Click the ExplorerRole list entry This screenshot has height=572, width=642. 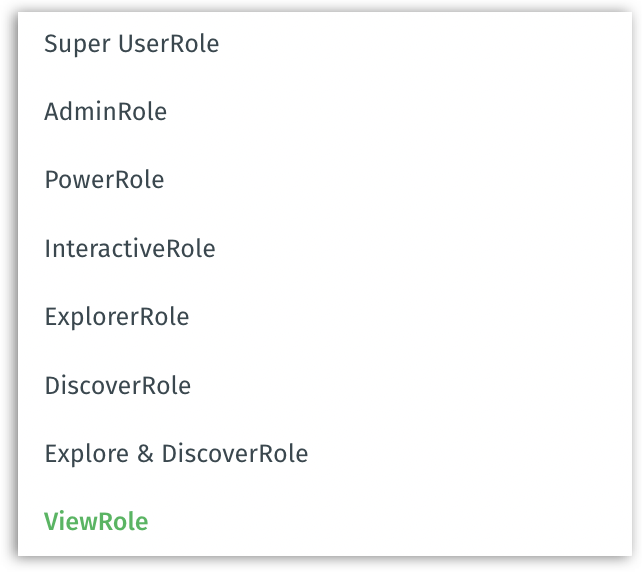pos(325,317)
